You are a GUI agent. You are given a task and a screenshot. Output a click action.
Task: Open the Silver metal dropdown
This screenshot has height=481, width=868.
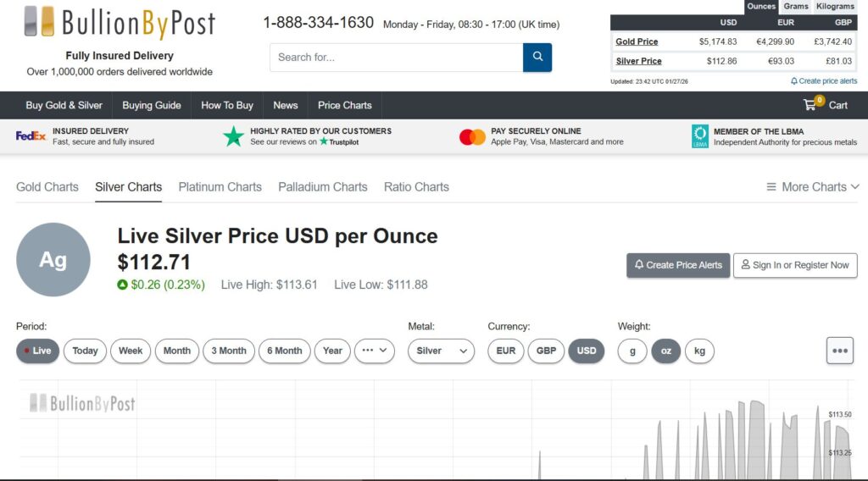point(440,351)
